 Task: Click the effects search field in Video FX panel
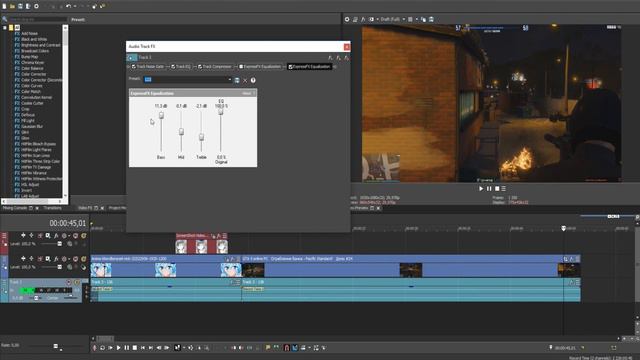point(38,19)
